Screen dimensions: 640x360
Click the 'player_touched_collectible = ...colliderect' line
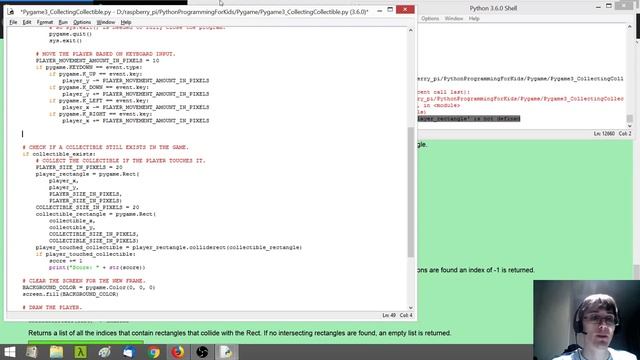[x=169, y=247]
